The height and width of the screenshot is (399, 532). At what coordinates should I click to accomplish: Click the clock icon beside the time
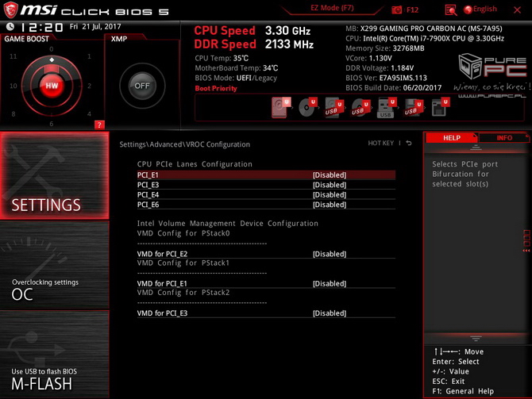[10, 26]
